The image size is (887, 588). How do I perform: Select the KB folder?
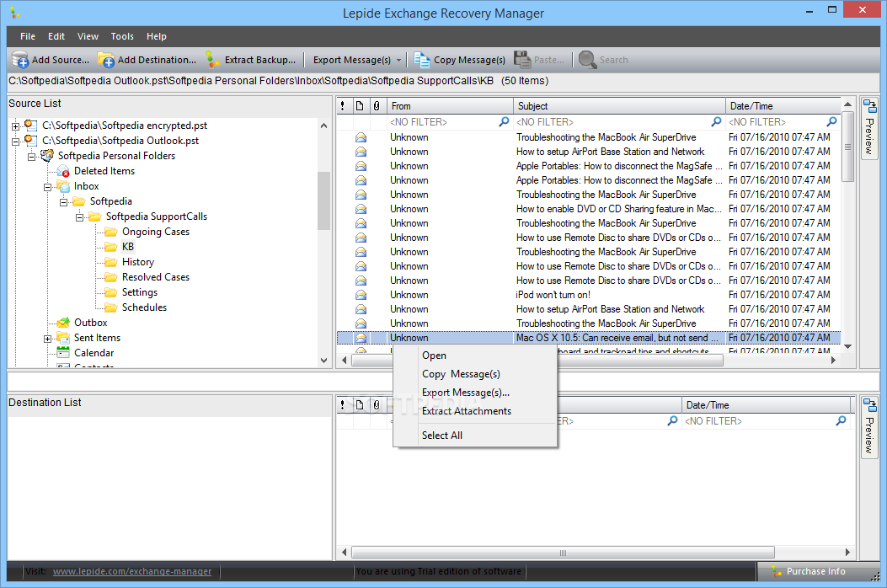(128, 247)
